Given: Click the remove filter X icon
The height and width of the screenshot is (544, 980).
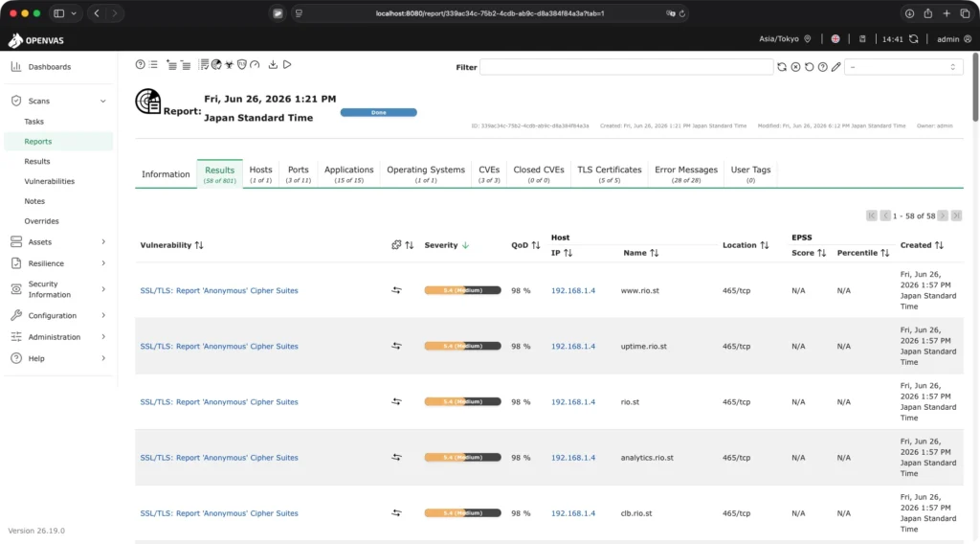Looking at the screenshot, I should coord(795,67).
